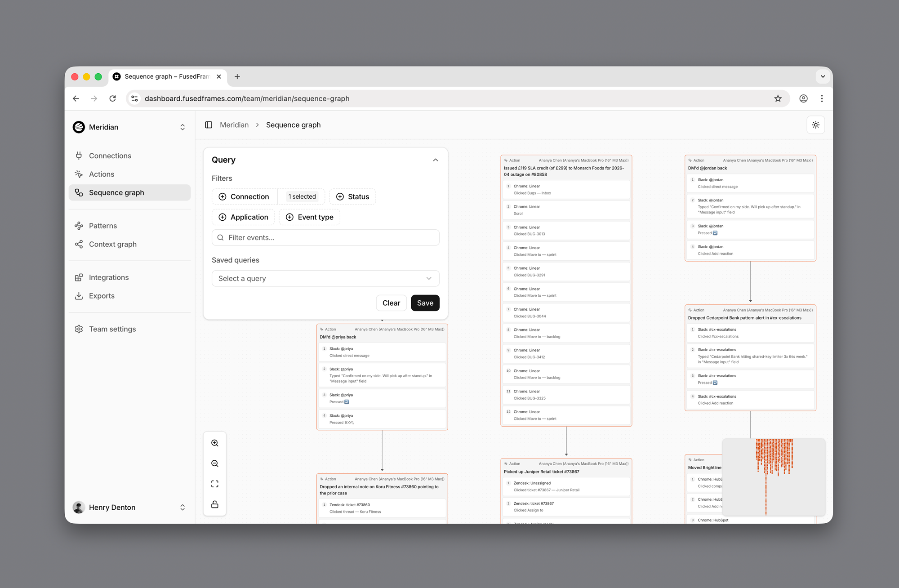Click the Exports download icon

[79, 296]
